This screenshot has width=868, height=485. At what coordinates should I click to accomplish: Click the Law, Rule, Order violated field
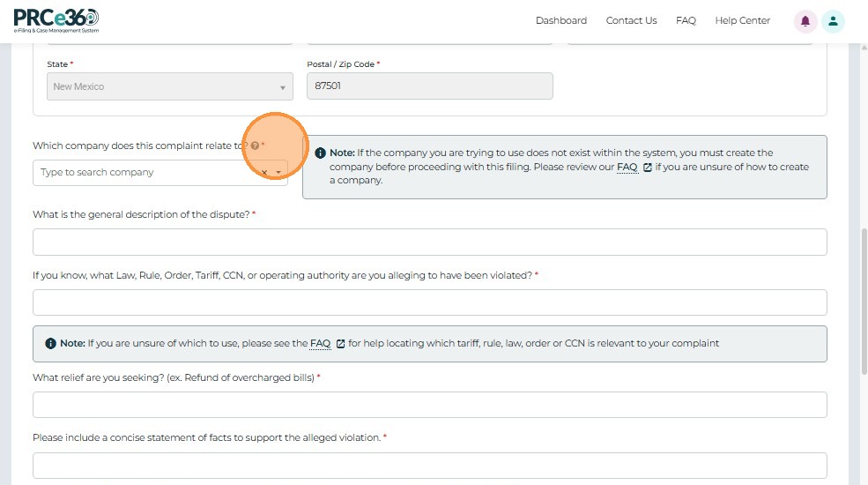pos(429,302)
